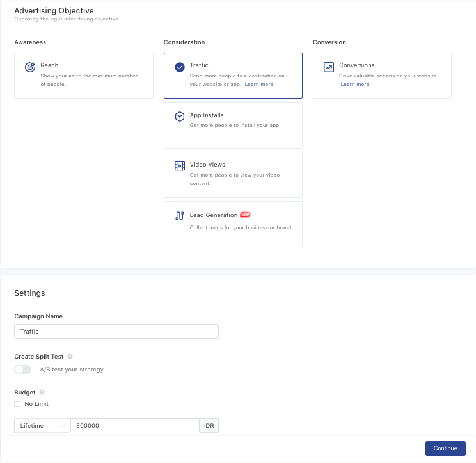Image resolution: width=476 pixels, height=463 pixels.
Task: Toggle the A/B split test switch
Action: click(23, 370)
